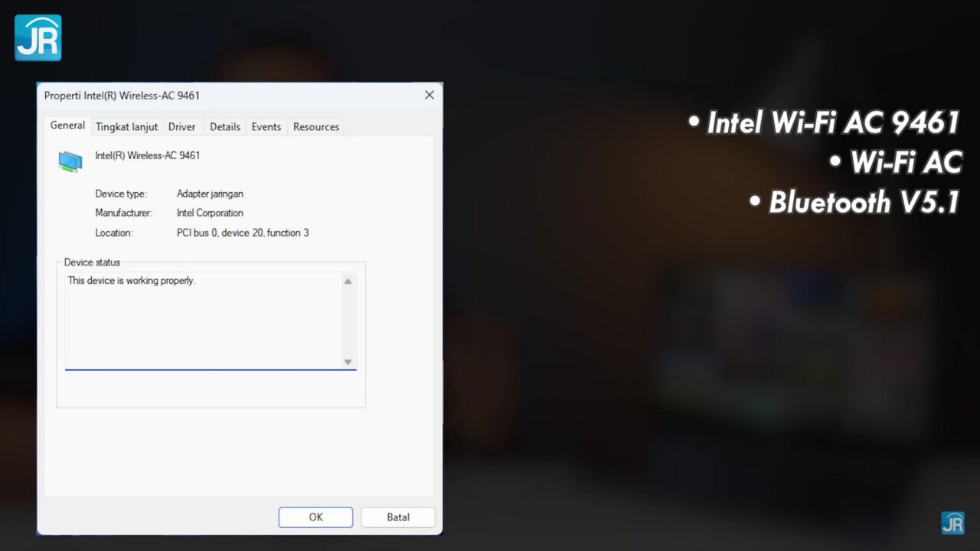Click the Bluetooth V5.1 overlay text
The image size is (980, 551).
point(854,202)
